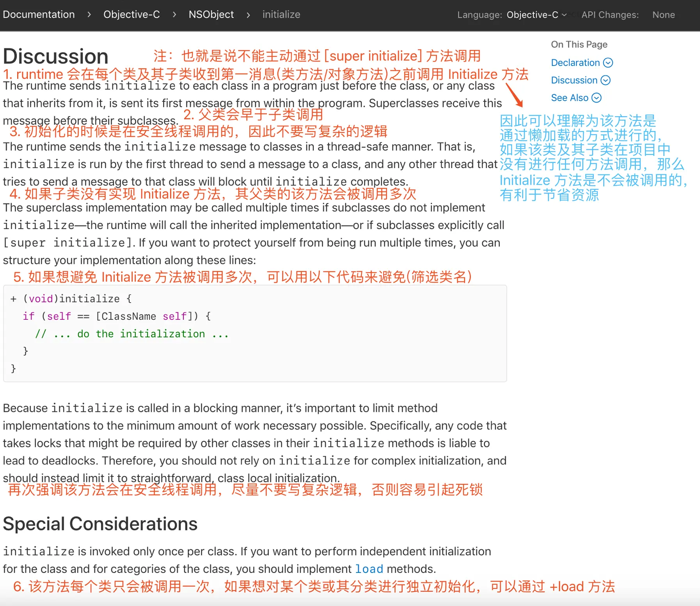Jump to Discussion section link
700x606 pixels.
coord(574,80)
